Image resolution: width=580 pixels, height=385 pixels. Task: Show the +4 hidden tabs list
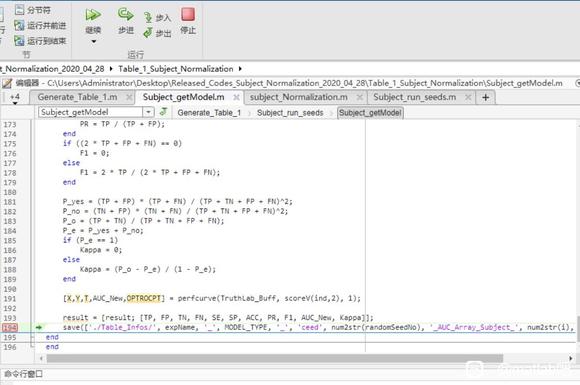tap(15, 98)
